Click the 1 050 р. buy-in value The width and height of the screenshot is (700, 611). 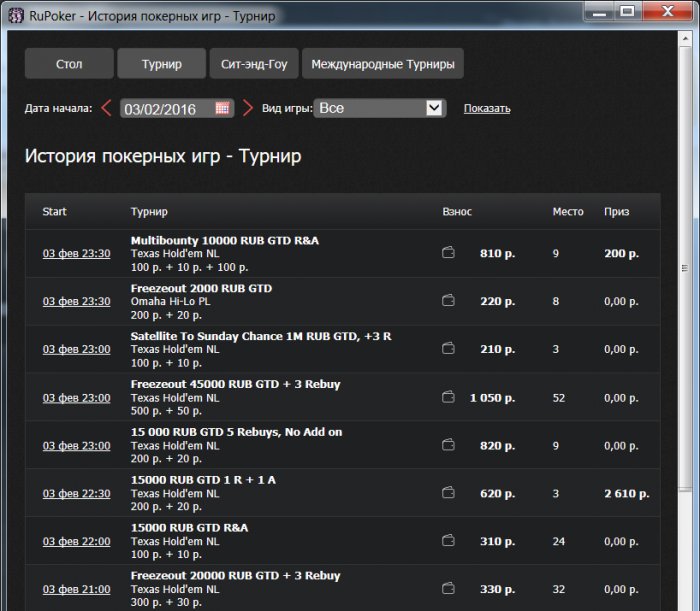pyautogui.click(x=492, y=398)
